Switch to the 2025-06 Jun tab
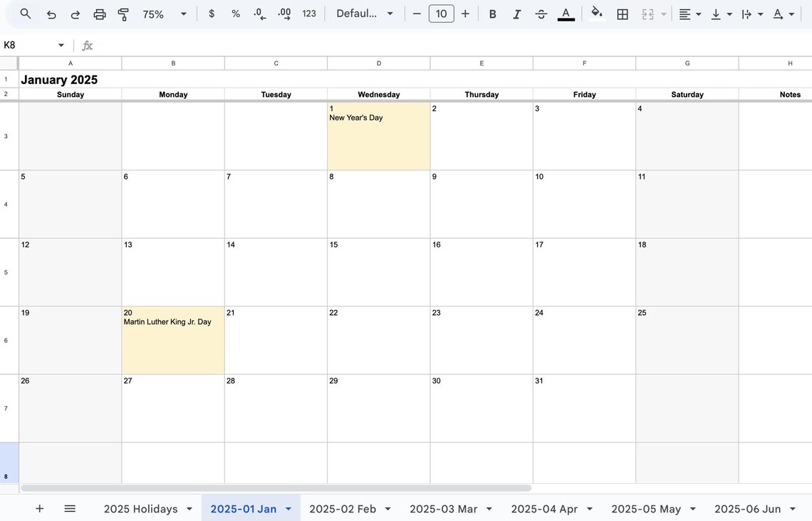The height and width of the screenshot is (521, 812). pos(747,509)
